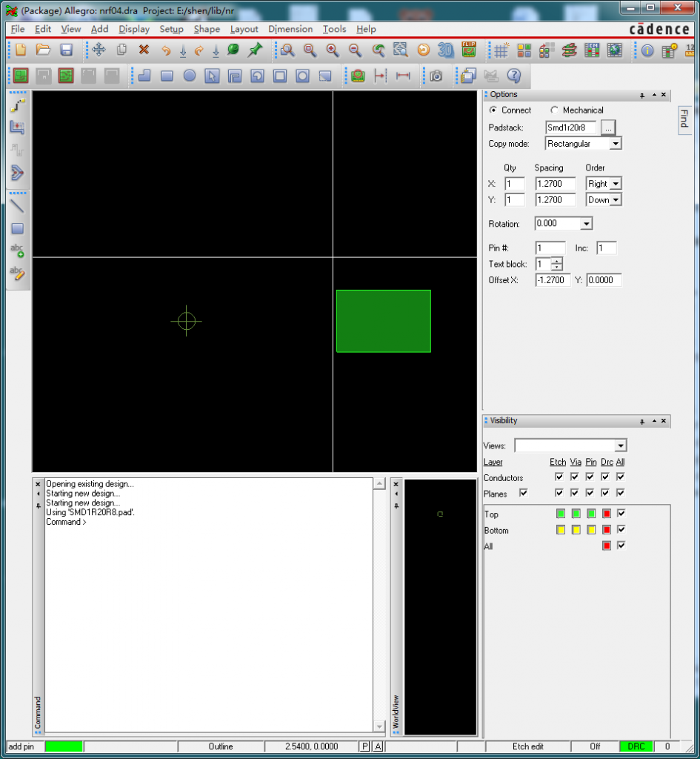The image size is (700, 759).
Task: Select the Mechanical radio button
Action: [554, 110]
